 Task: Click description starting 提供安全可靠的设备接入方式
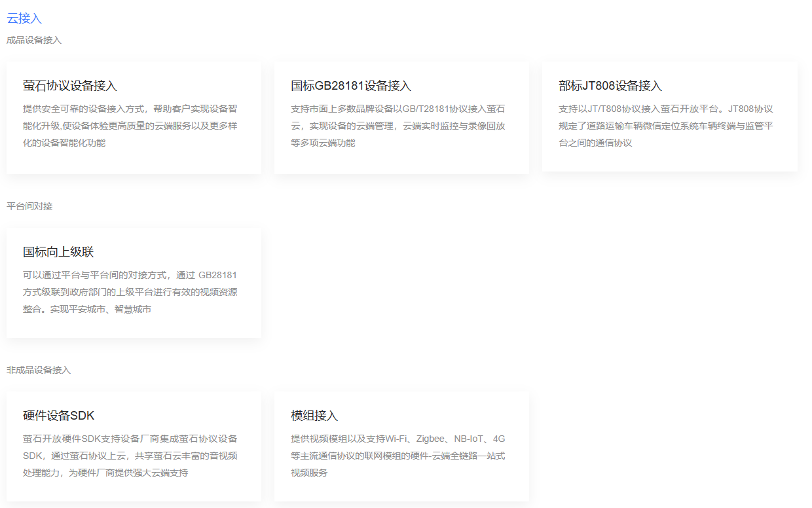130,126
